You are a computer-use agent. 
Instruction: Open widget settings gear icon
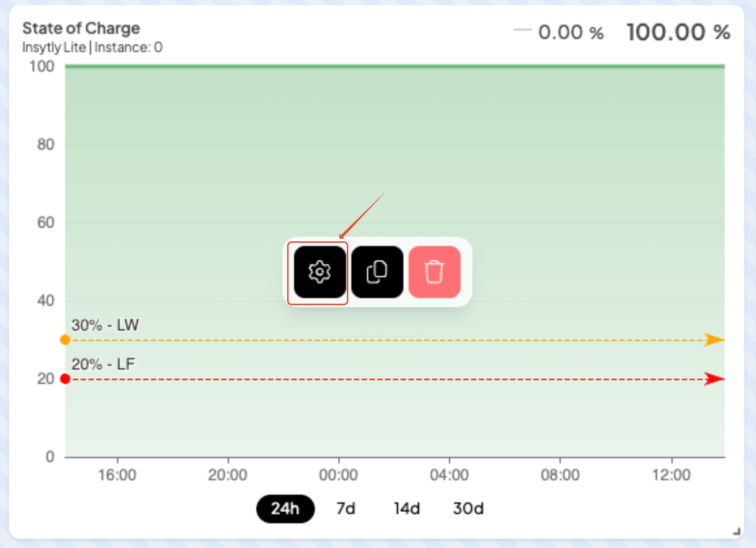point(319,272)
